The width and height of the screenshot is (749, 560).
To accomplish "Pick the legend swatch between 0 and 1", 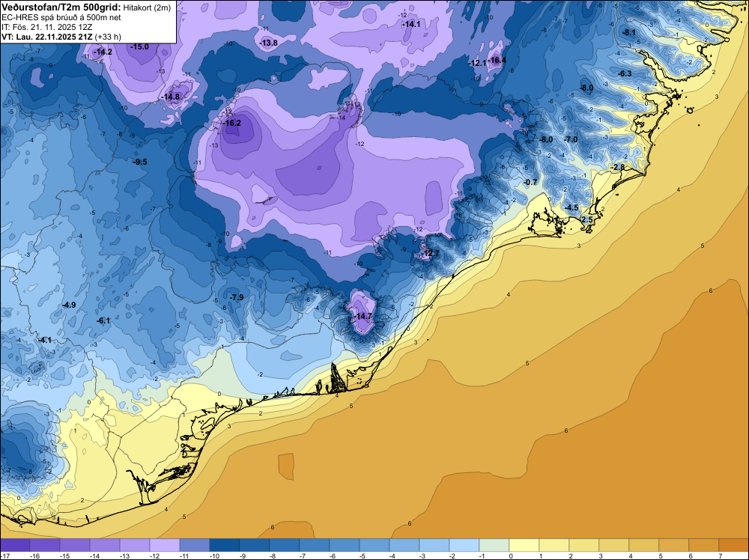I will (524, 545).
